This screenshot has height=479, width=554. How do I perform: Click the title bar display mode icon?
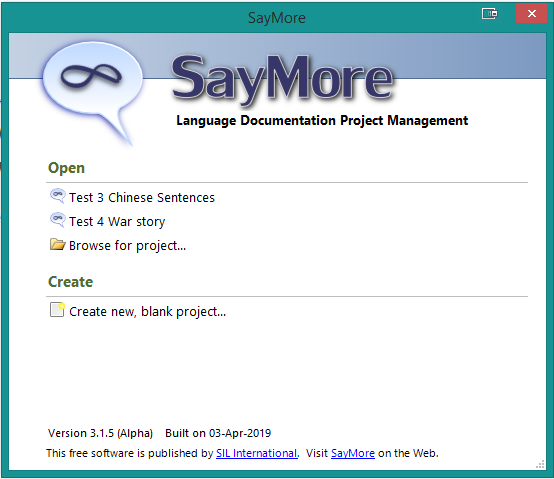tap(490, 13)
